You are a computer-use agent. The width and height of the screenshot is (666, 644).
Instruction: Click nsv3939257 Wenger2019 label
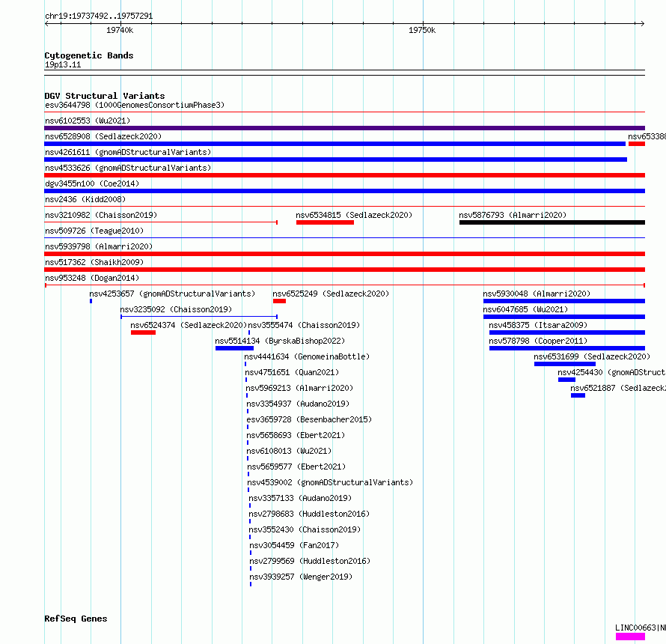point(301,577)
